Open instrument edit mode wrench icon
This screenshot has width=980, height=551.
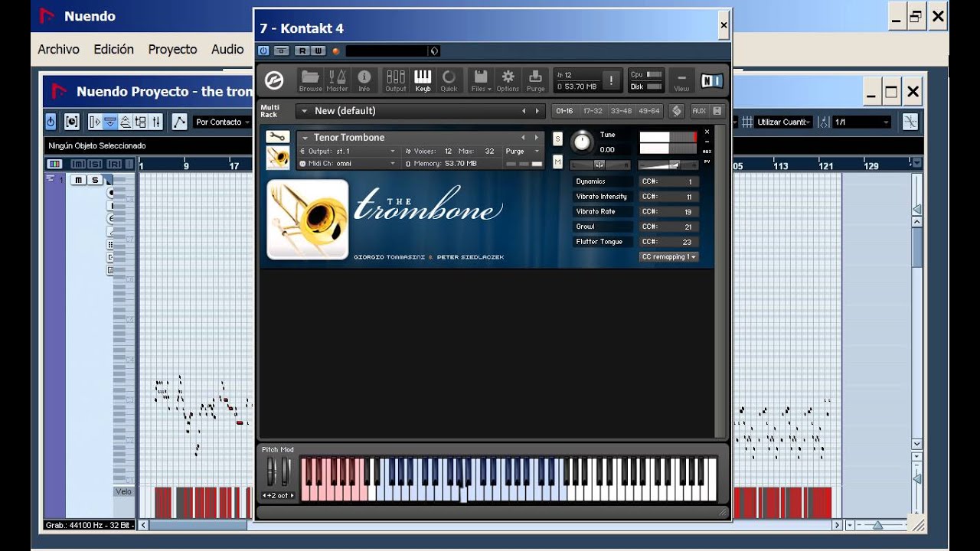point(277,137)
